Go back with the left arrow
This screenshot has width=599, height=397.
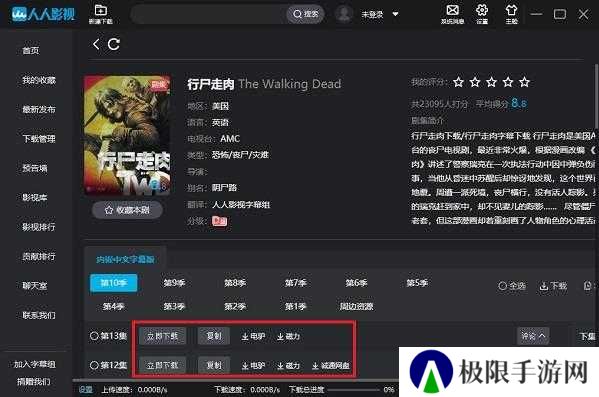click(96, 44)
